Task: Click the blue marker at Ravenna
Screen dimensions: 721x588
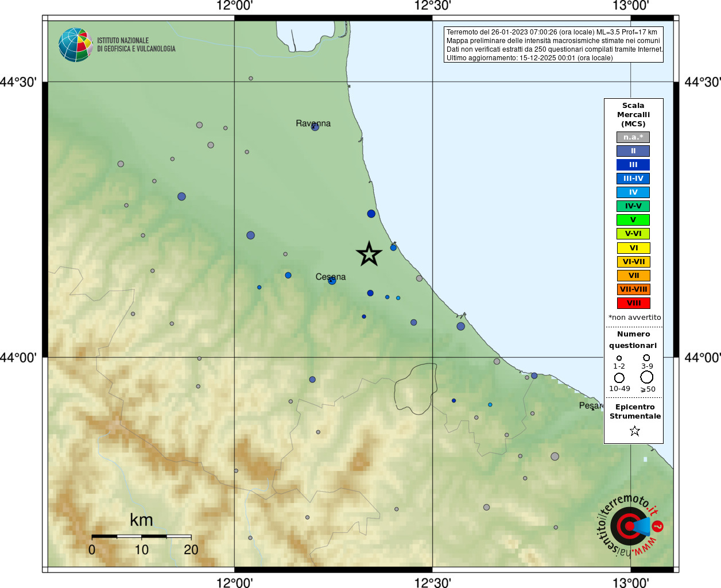Action: coord(315,127)
